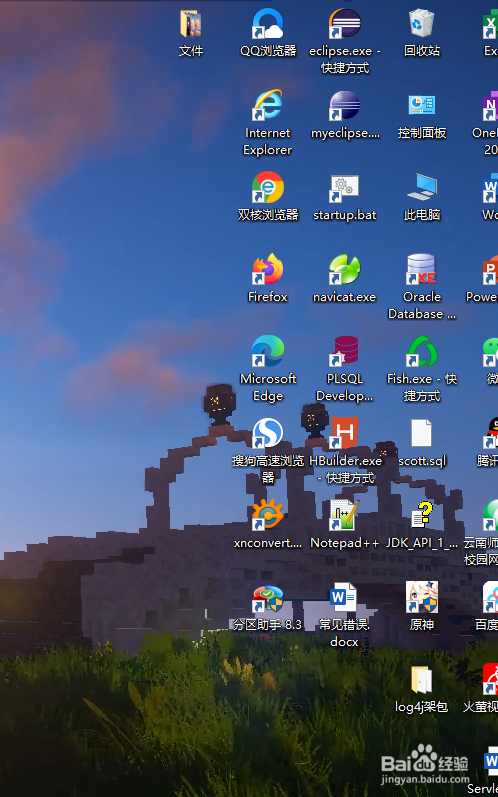The width and height of the screenshot is (498, 797).
Task: Open Oracle Database shortcut icon
Action: (x=421, y=269)
